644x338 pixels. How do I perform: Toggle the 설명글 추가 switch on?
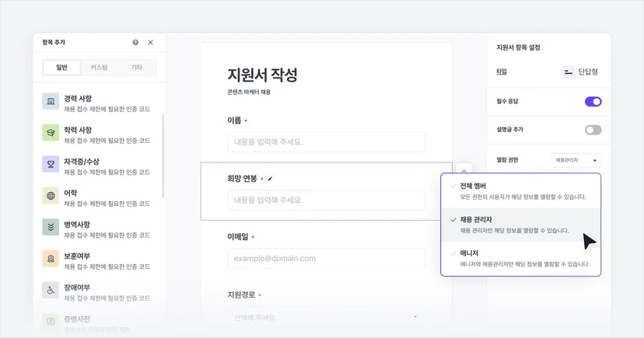tap(593, 130)
